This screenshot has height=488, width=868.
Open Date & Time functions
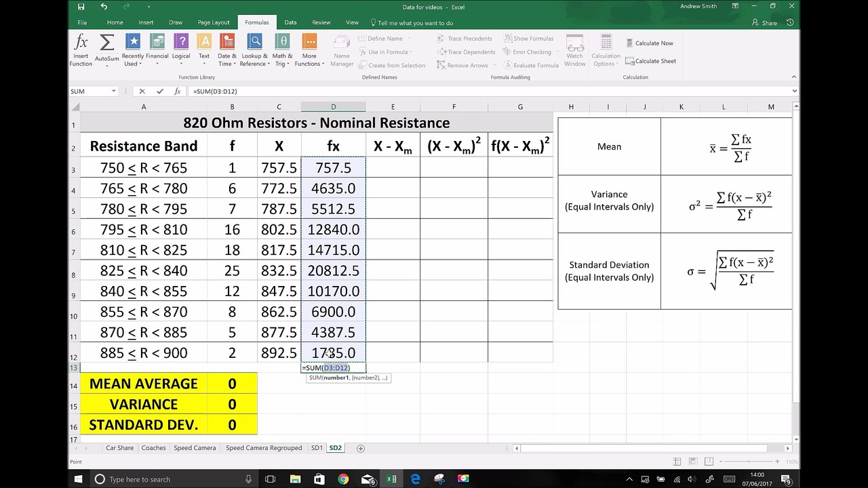pos(226,50)
